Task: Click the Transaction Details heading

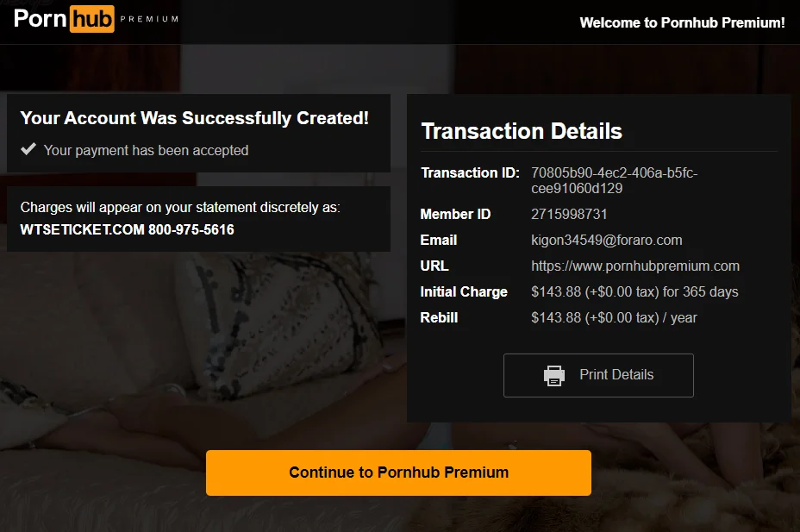Action: coord(522,131)
